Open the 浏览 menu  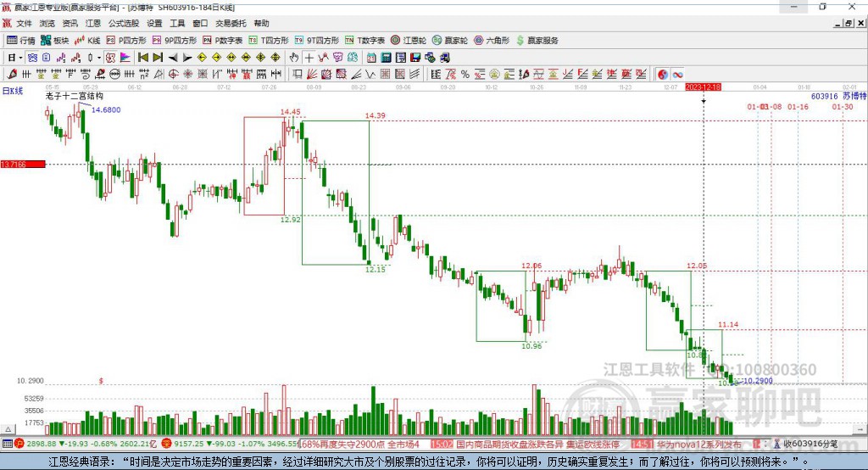[x=47, y=23]
